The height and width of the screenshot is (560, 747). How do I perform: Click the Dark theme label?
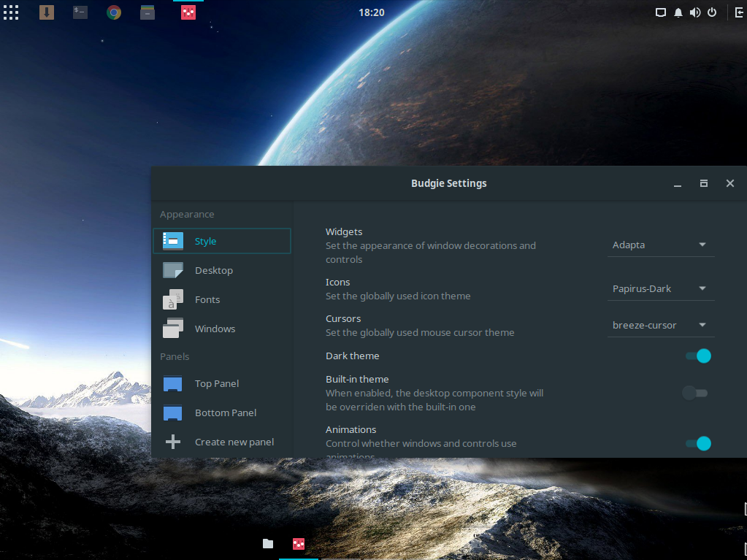(353, 356)
